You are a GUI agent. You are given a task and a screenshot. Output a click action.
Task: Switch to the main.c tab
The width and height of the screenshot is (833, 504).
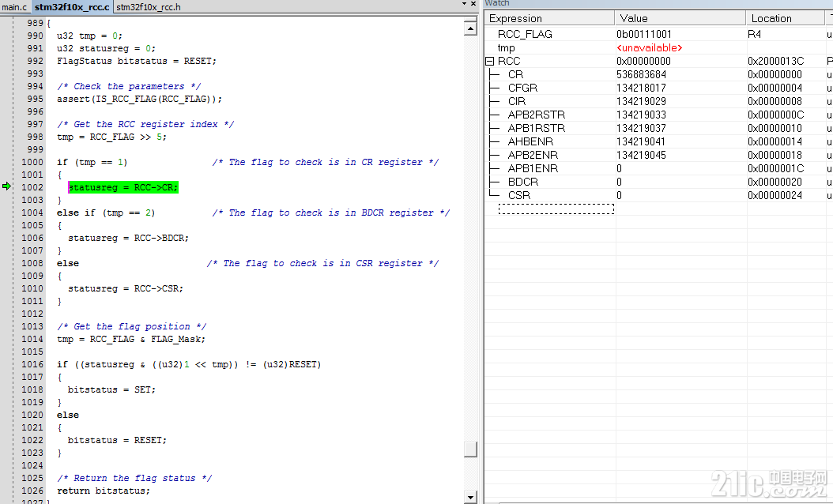pos(14,7)
